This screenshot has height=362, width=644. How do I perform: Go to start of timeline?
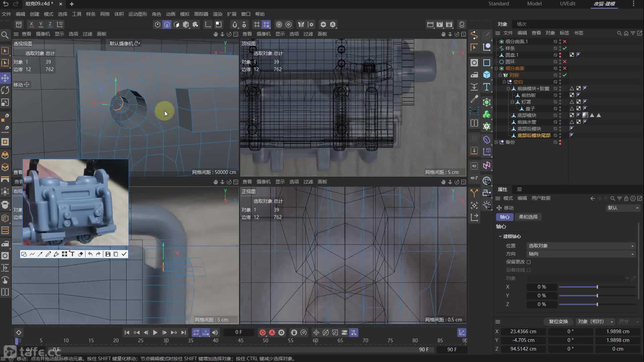(127, 333)
